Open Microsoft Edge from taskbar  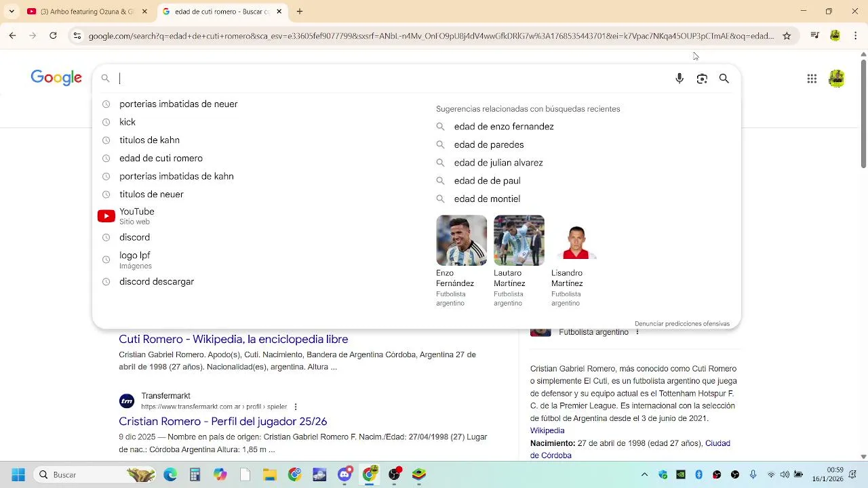pos(170,474)
